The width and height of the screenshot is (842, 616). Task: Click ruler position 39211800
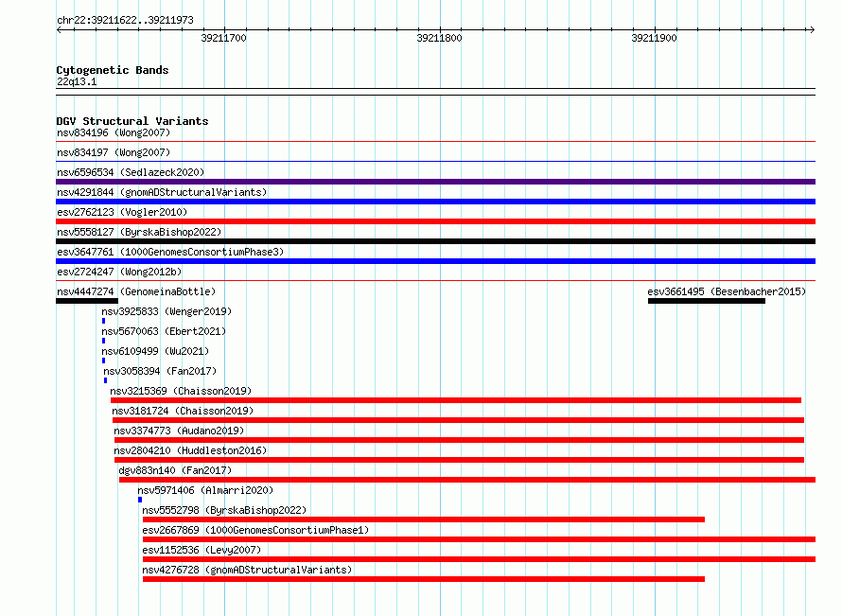pyautogui.click(x=439, y=38)
